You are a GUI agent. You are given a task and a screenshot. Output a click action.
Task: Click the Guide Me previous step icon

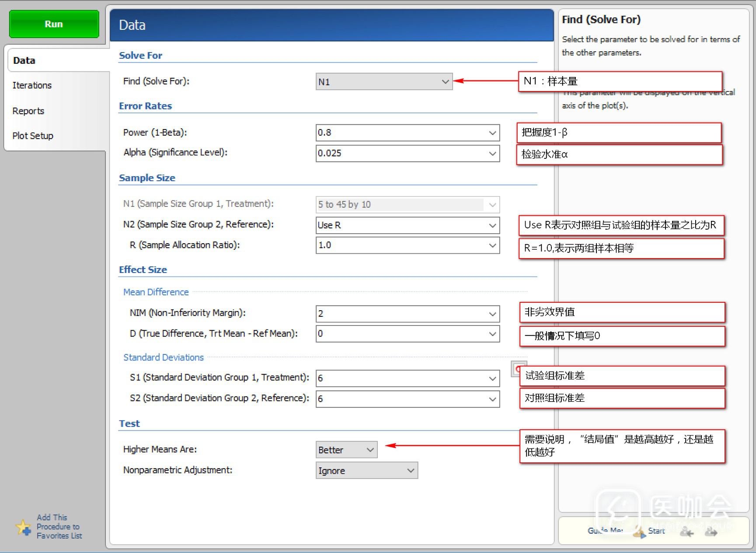[x=687, y=532]
